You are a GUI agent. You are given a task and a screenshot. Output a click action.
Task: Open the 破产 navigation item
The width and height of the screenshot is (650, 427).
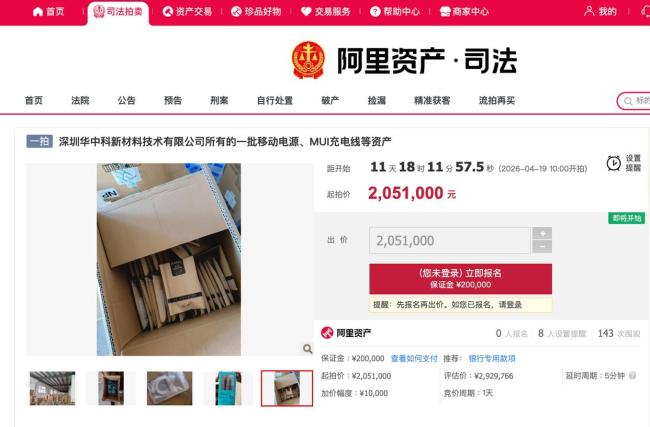click(330, 100)
